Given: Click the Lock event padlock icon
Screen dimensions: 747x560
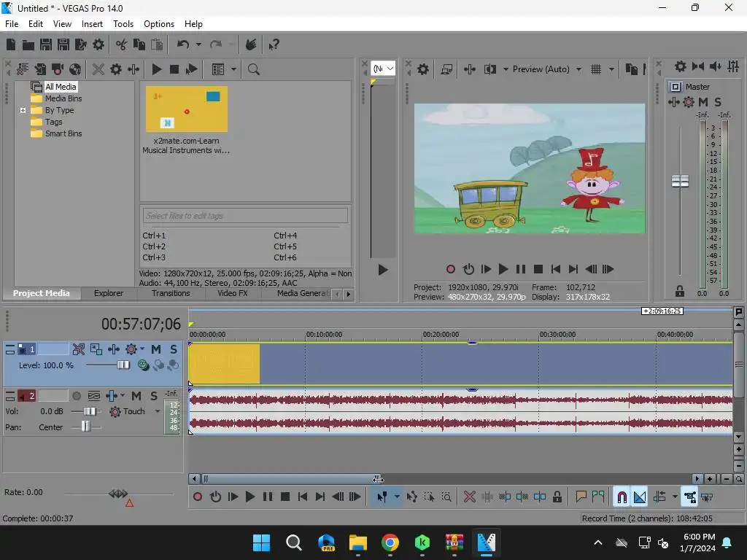Looking at the screenshot, I should click(557, 497).
